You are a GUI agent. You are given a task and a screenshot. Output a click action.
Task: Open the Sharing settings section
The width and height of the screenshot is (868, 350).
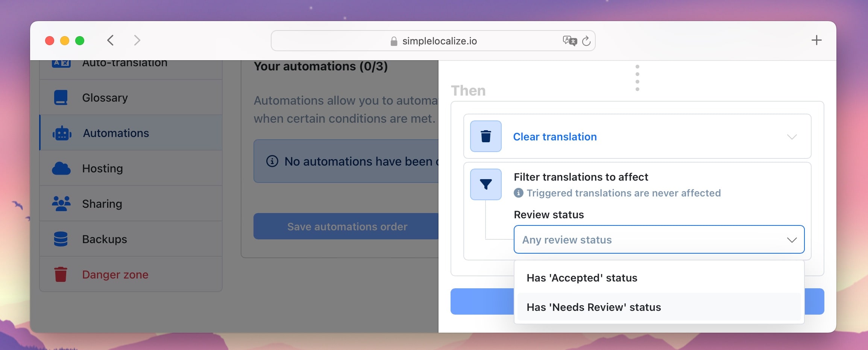pos(131,204)
